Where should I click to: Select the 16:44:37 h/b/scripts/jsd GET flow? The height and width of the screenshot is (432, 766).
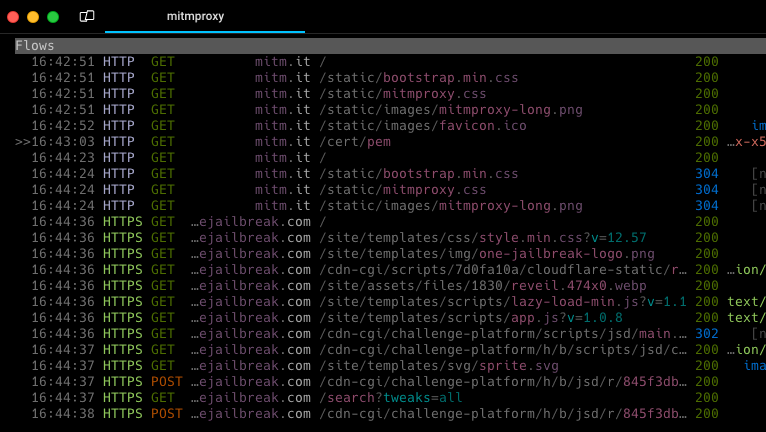click(x=390, y=349)
